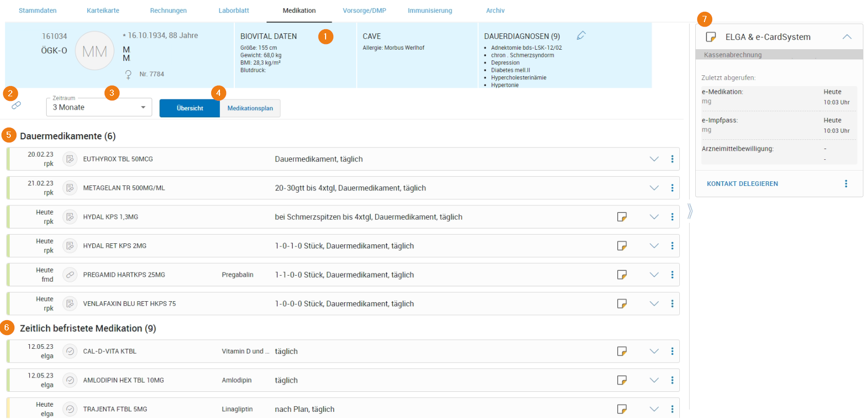This screenshot has width=868, height=419.
Task: Collapse the ELGA & e-CardSystem panel
Action: click(846, 37)
